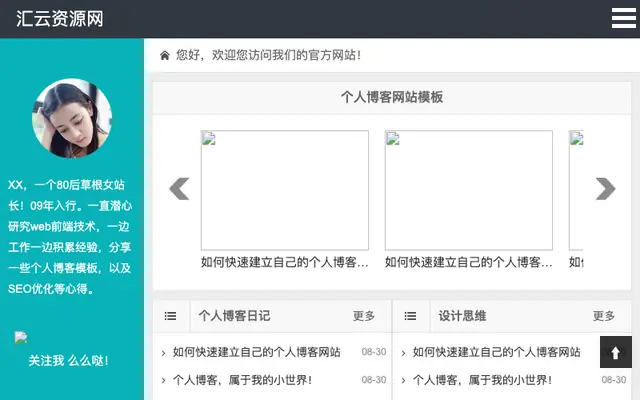Click chevron before second 个人博客日记 article
This screenshot has width=640, height=400.
tap(163, 381)
